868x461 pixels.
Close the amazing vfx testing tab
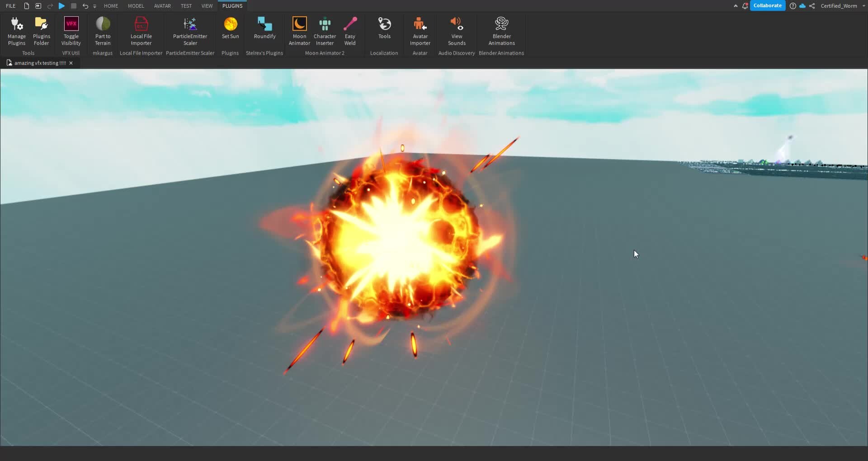tap(71, 63)
